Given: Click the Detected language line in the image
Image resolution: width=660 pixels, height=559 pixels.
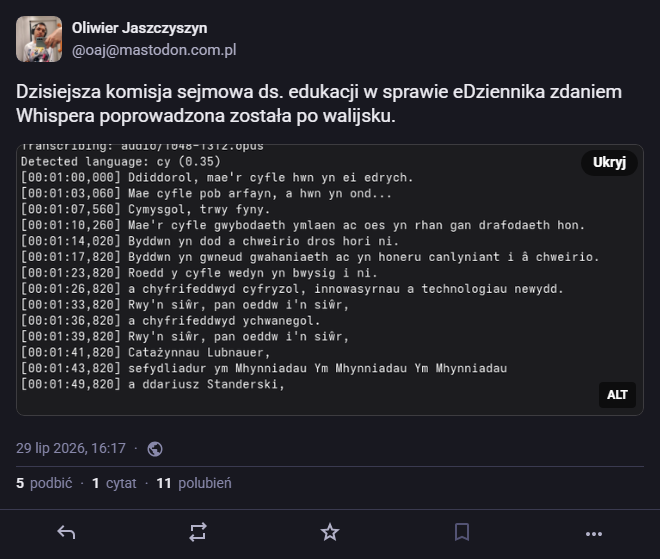Looking at the screenshot, I should 121,162.
